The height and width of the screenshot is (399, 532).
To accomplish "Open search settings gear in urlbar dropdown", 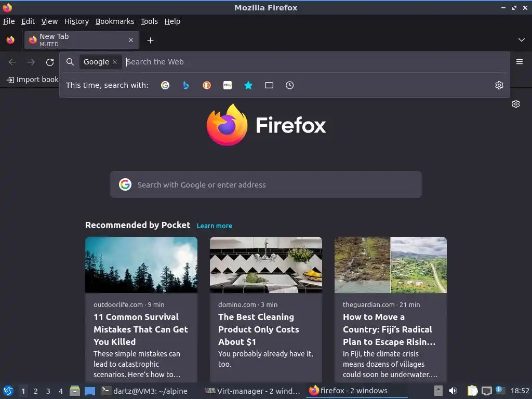I will click(x=499, y=85).
